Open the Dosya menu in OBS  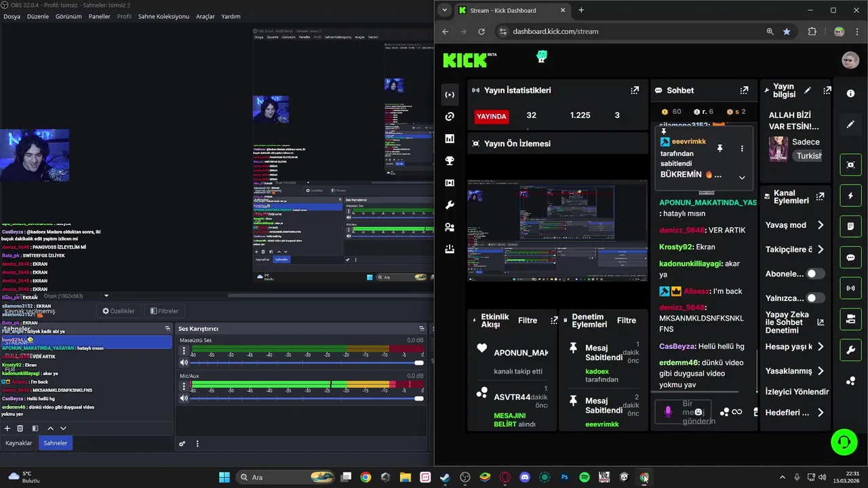click(x=12, y=16)
